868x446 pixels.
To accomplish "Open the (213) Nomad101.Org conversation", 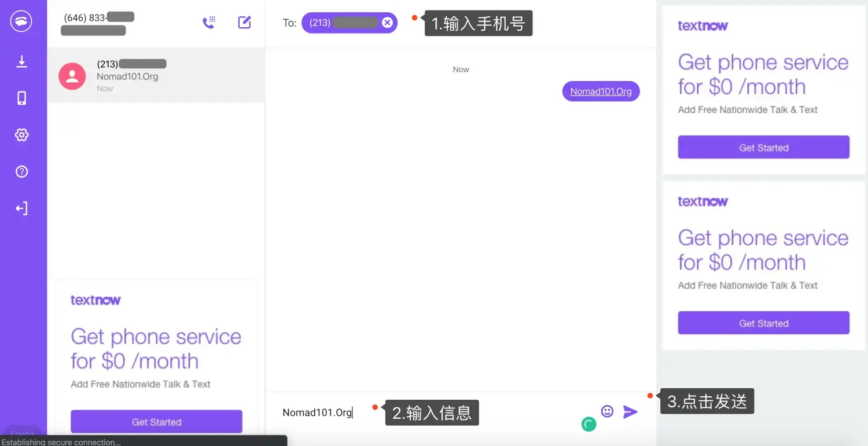I will coord(156,75).
